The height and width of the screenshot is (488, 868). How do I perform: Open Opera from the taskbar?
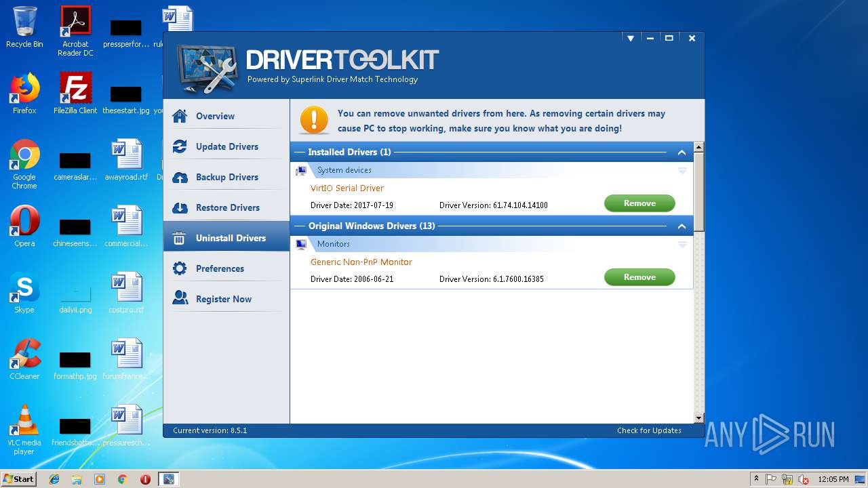click(145, 479)
